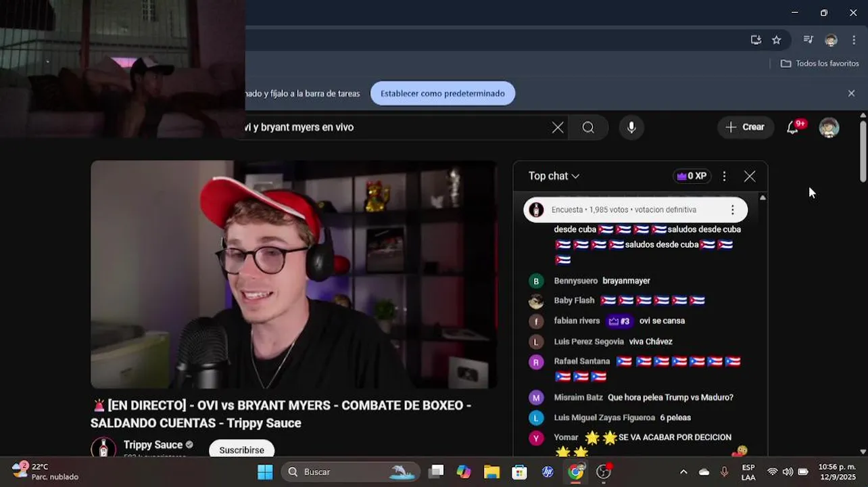Viewport: 868px width, 487px height.
Task: Click Establecer como predeterminado button
Action: tap(443, 93)
